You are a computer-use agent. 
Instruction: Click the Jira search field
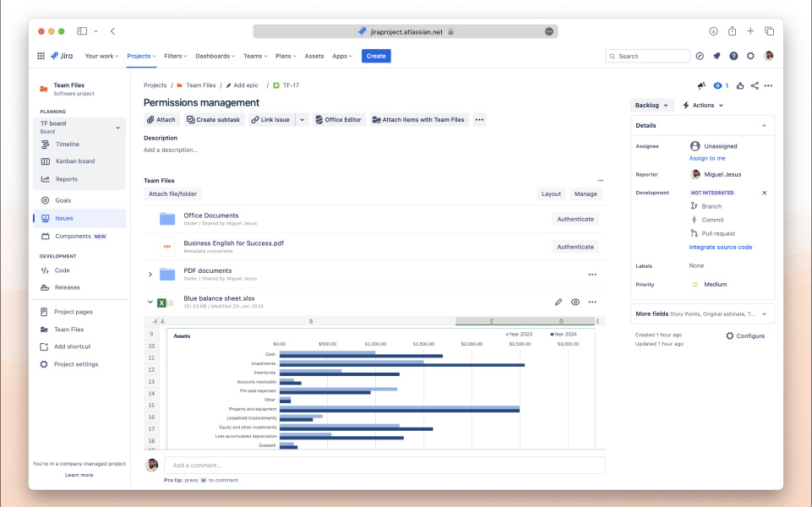pyautogui.click(x=648, y=56)
